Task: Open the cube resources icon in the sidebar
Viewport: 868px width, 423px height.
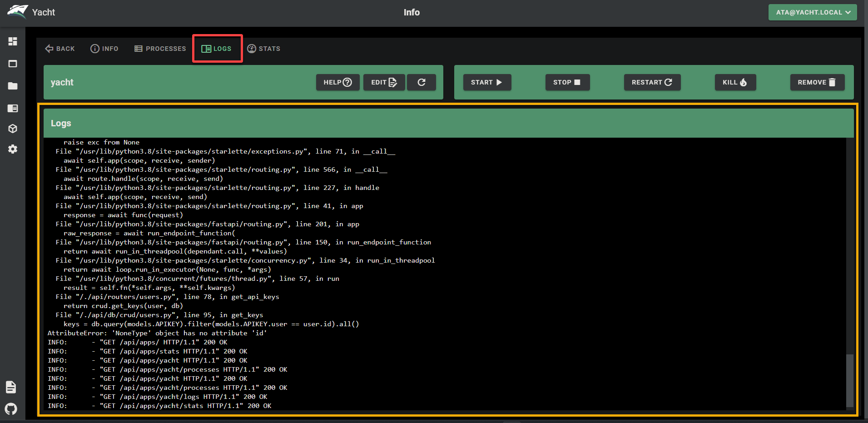Action: [x=13, y=129]
